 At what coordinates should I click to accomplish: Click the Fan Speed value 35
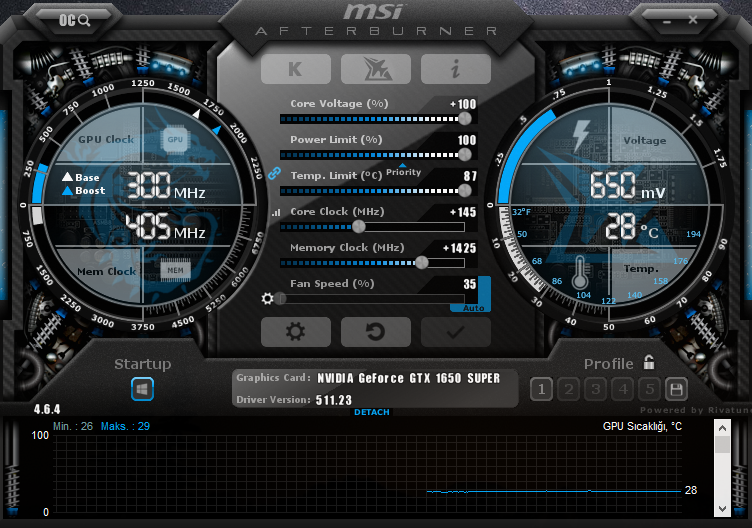[470, 284]
